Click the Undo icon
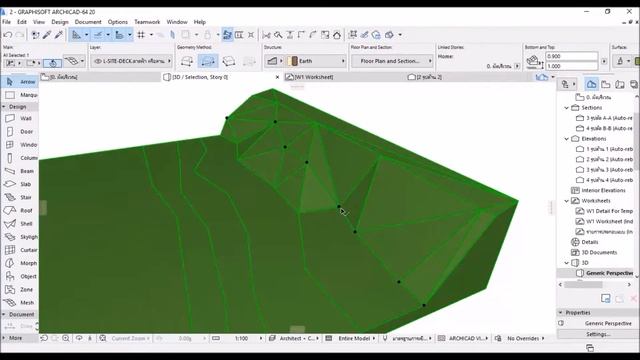Screen dimensions: 640x360 pyautogui.click(x=7, y=35)
